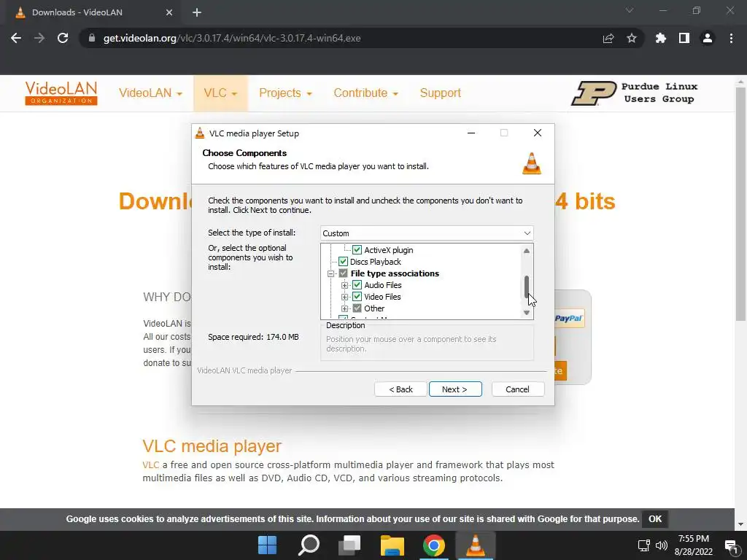The width and height of the screenshot is (747, 560).
Task: Open the volume tray icon
Action: 661,545
